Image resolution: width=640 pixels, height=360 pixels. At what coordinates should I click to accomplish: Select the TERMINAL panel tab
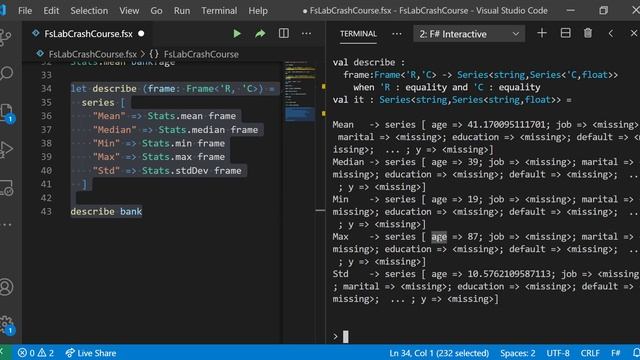click(358, 33)
